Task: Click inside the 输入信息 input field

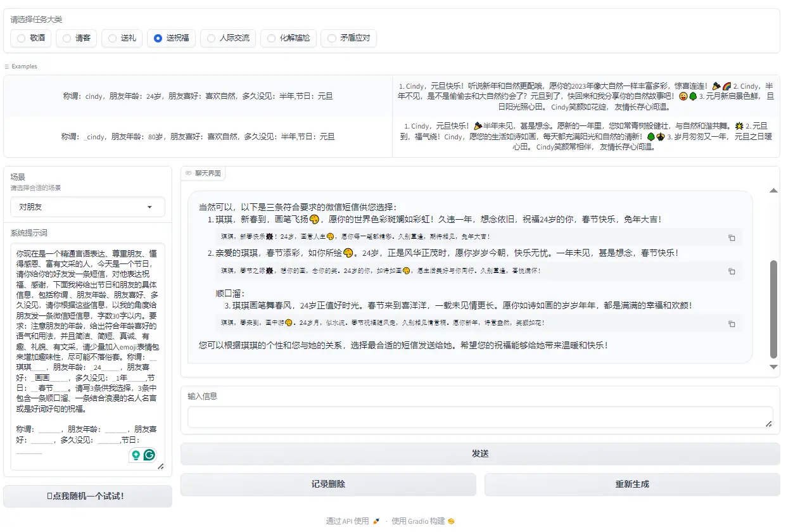Action: pyautogui.click(x=480, y=417)
